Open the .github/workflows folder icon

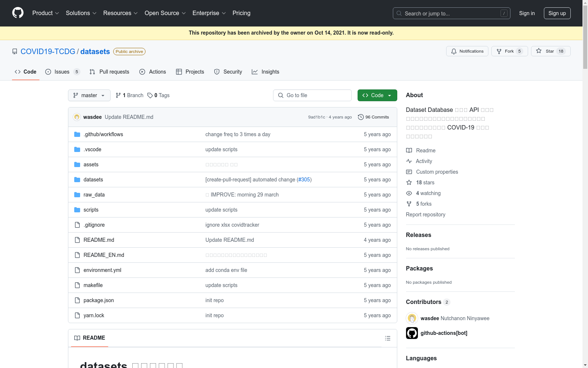coord(77,134)
